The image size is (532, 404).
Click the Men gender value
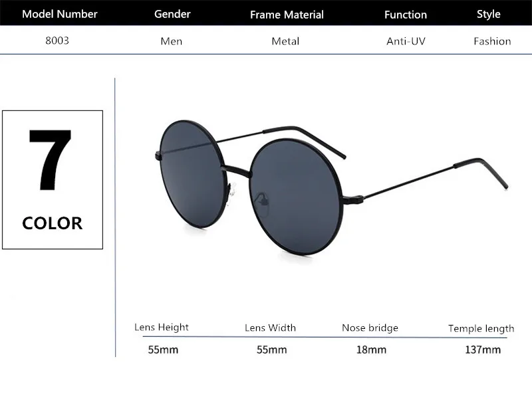[172, 41]
